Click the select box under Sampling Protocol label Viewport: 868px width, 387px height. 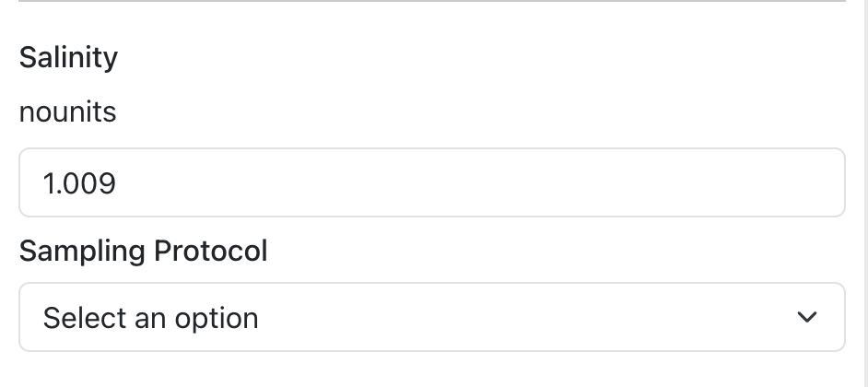(431, 318)
